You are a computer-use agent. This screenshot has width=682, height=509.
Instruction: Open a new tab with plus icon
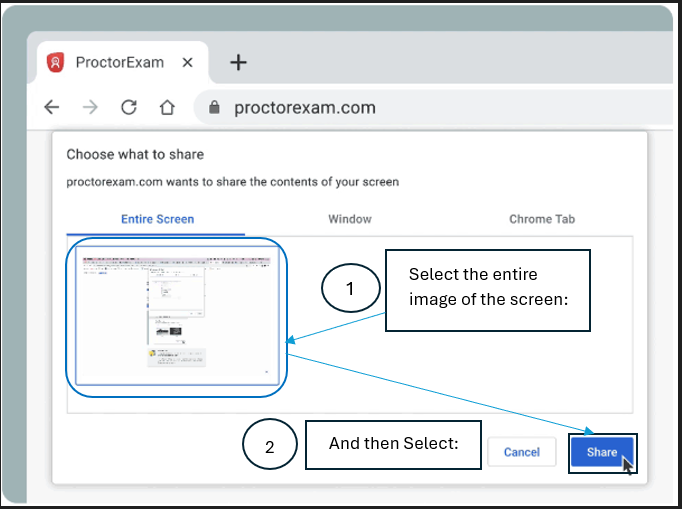[x=238, y=63]
